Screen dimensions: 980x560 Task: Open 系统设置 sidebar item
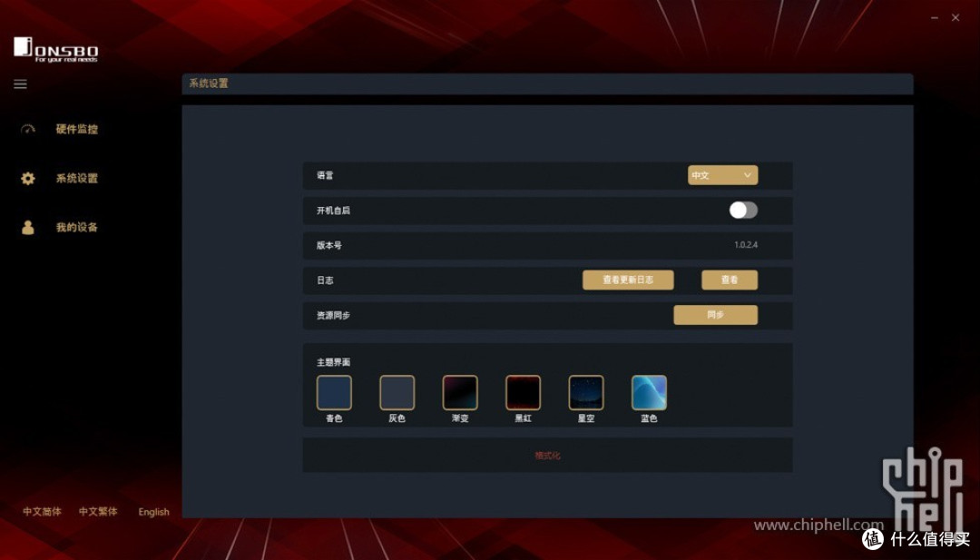(77, 178)
